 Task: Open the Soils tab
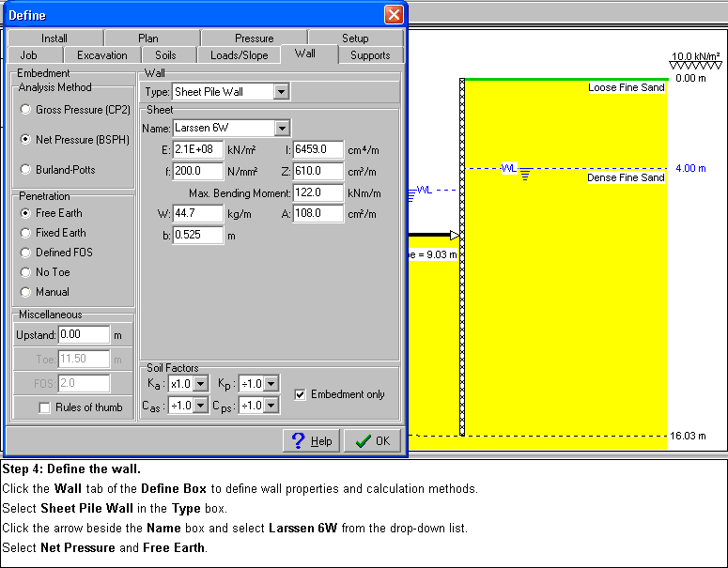coord(165,55)
